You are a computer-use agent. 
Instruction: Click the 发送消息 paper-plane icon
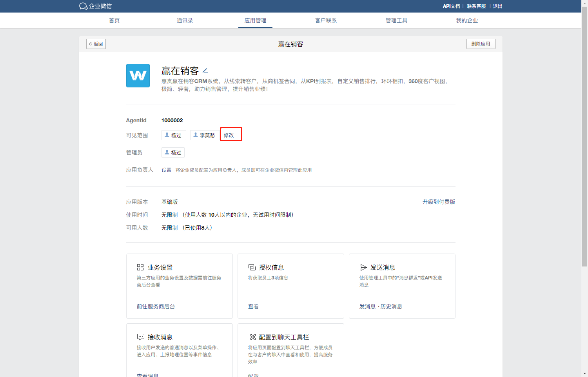click(363, 267)
